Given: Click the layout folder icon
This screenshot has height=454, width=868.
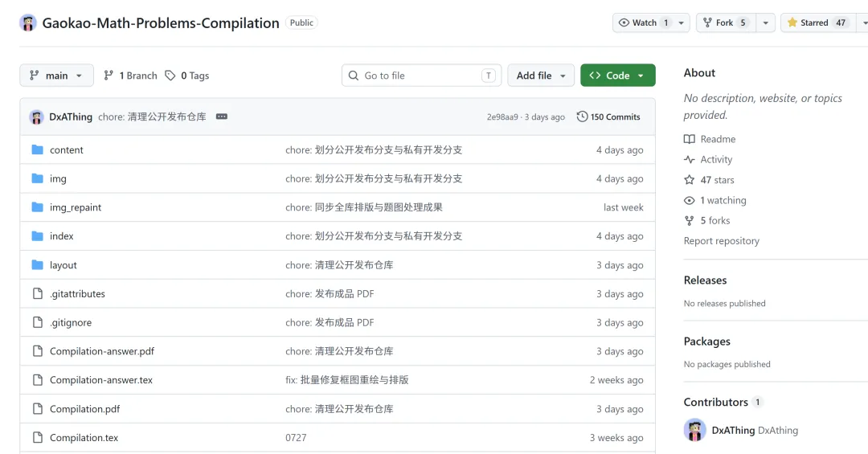Looking at the screenshot, I should click(37, 264).
